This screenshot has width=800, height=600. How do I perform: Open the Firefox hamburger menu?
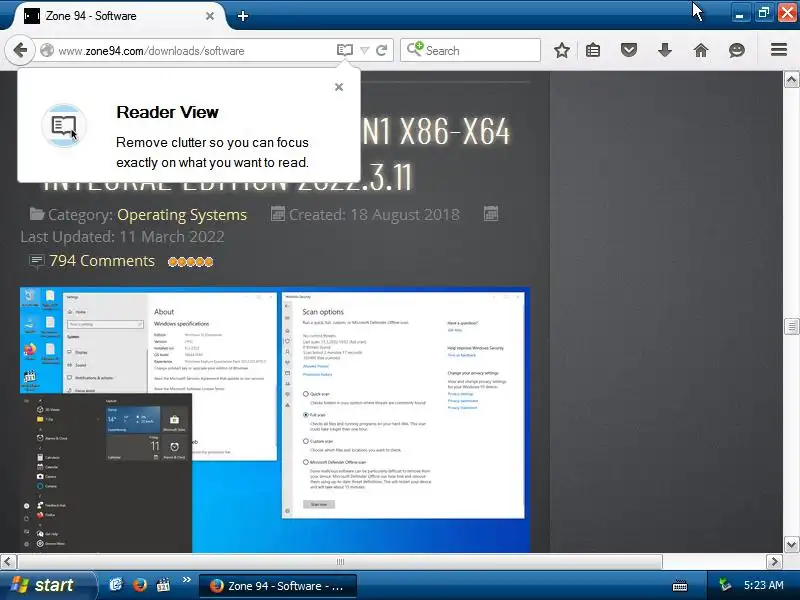point(779,49)
